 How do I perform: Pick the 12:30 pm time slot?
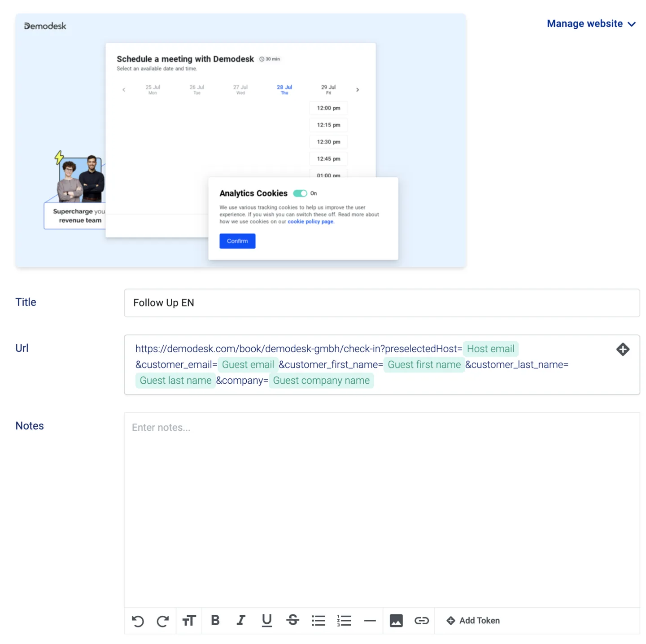click(x=328, y=142)
